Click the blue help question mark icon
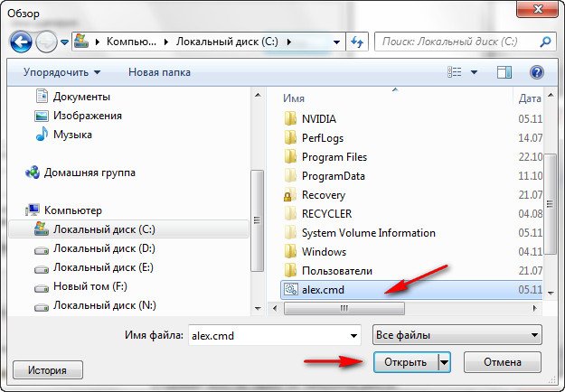This screenshot has width=565, height=392. [537, 72]
